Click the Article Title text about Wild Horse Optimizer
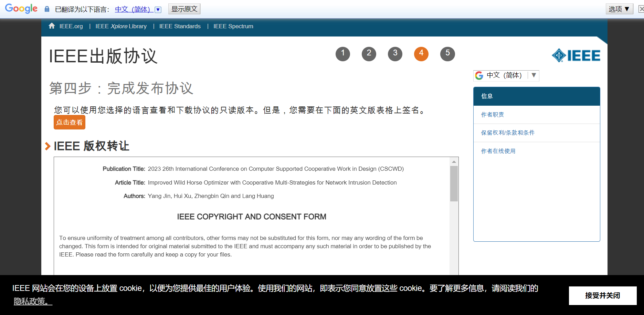The height and width of the screenshot is (315, 644). tap(272, 183)
